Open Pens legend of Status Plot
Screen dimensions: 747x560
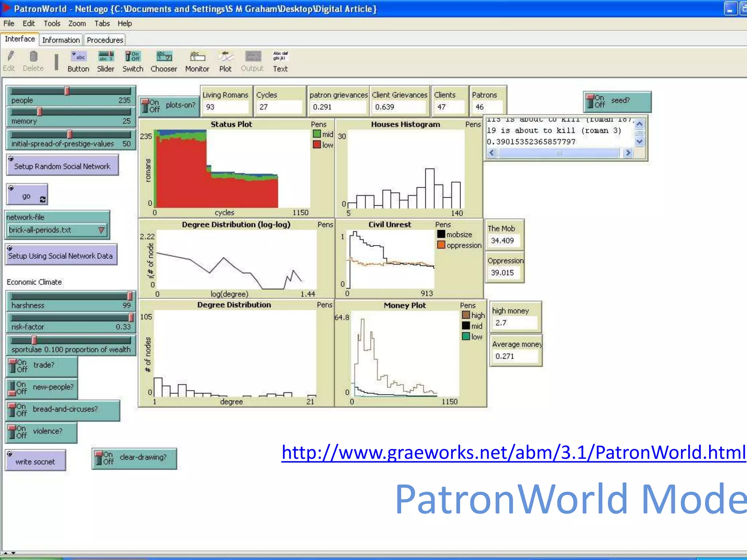click(x=318, y=124)
